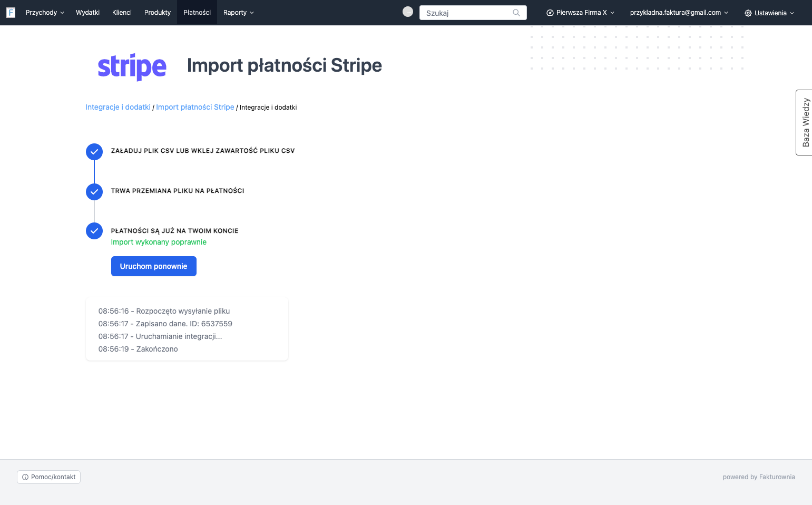Click the first step checkmark circle
812x505 pixels.
(x=94, y=152)
